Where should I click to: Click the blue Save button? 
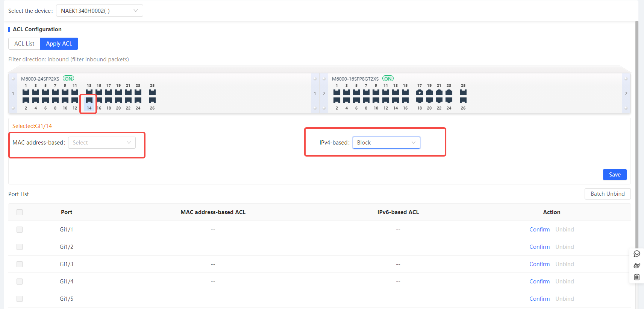click(614, 175)
